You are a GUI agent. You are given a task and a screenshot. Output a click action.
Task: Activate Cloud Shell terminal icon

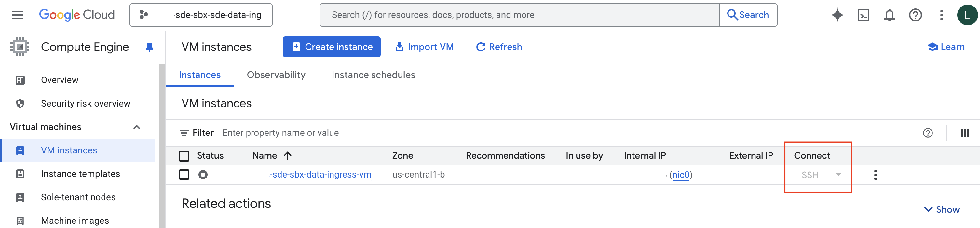tap(863, 15)
